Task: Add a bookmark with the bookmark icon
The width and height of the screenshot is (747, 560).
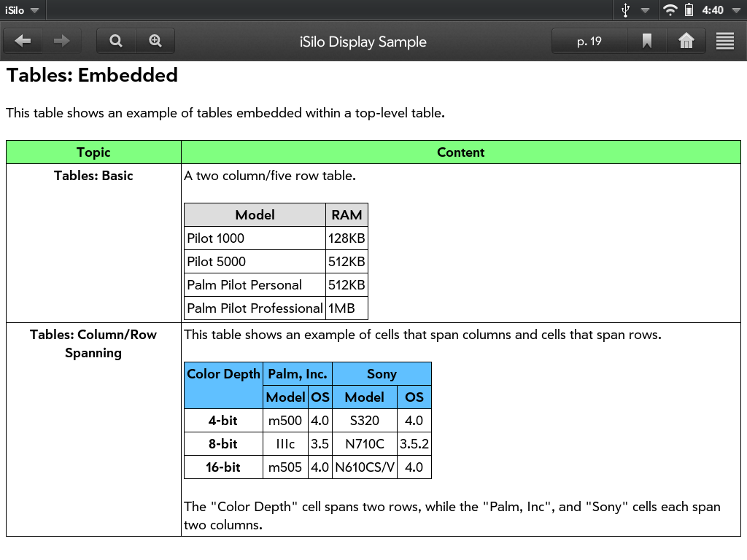Action: 646,42
